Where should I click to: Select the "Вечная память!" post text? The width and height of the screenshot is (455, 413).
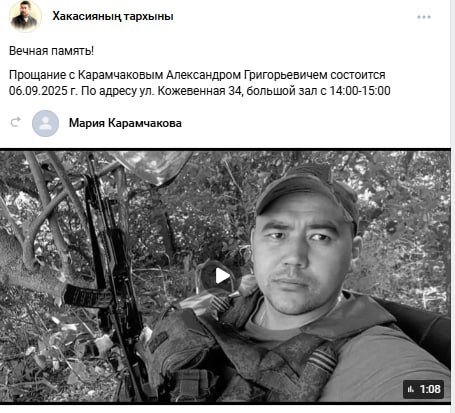click(51, 51)
